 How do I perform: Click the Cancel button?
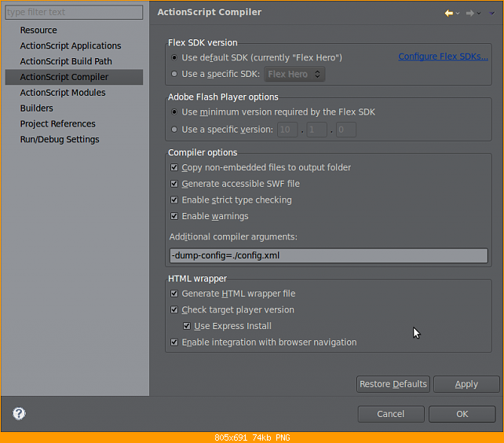[391, 414]
